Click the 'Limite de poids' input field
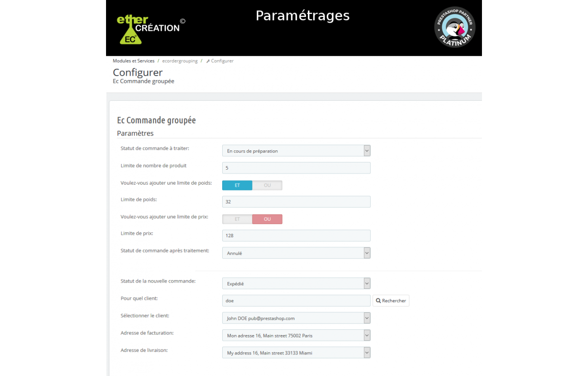588x376 pixels. click(x=296, y=201)
